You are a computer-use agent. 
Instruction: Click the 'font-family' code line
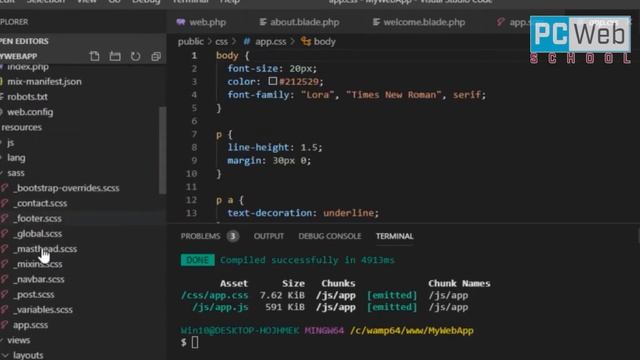[357, 95]
